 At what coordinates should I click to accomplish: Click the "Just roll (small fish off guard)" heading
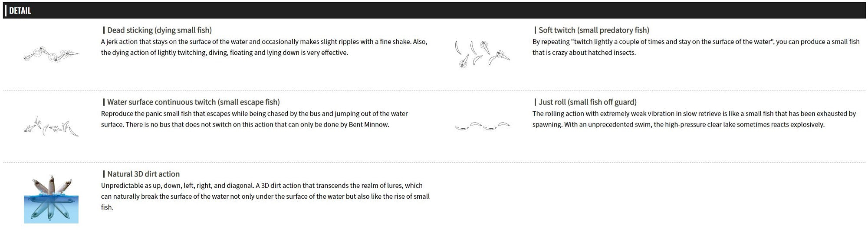587,102
